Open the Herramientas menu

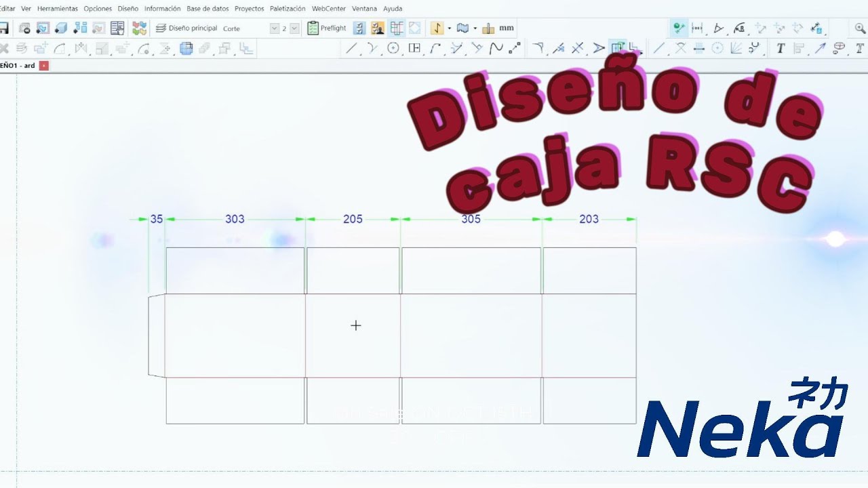(58, 9)
